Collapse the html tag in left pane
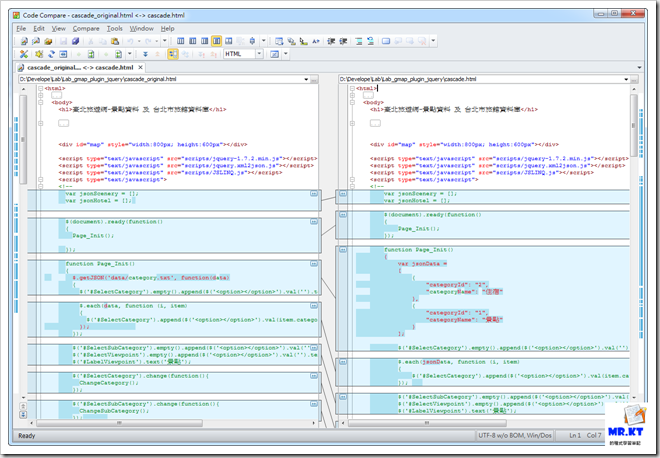Viewport: 660px width, 458px height. click(x=42, y=89)
